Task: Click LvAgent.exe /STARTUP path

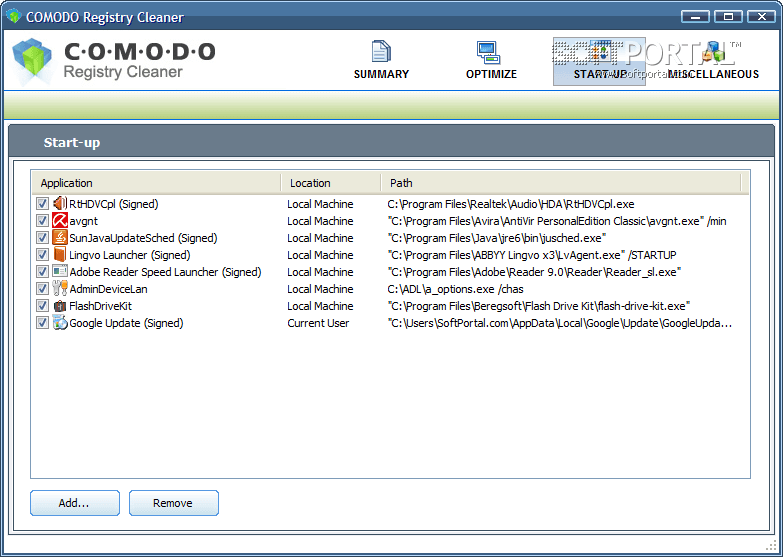Action: (x=532, y=255)
